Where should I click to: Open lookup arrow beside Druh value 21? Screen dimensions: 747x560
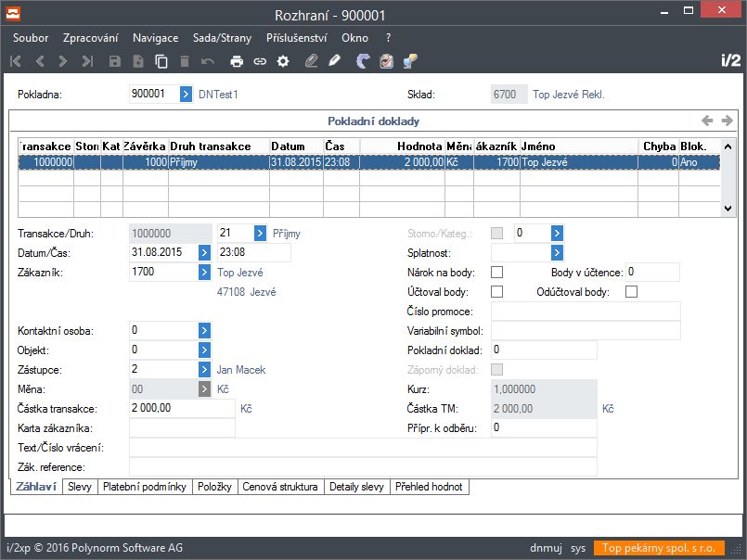[x=260, y=233]
